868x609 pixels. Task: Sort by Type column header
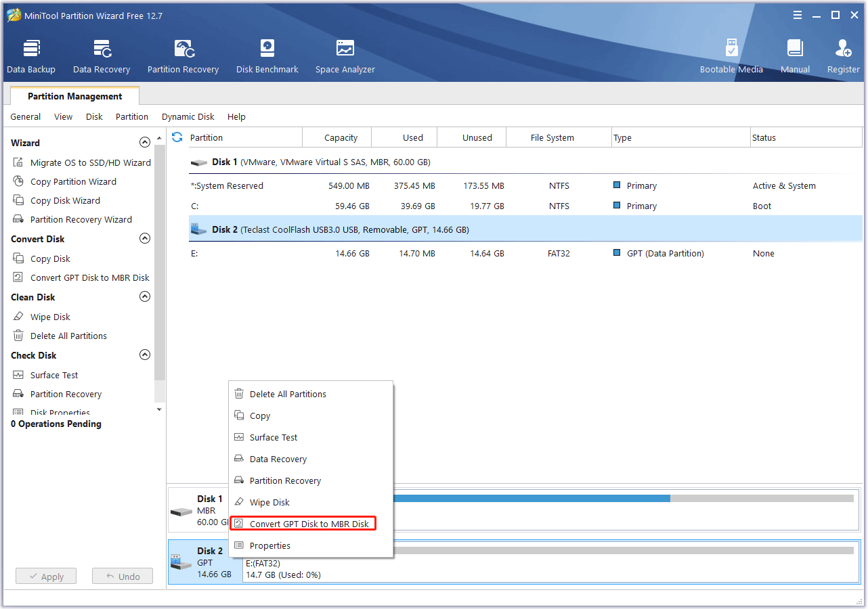[x=680, y=137]
